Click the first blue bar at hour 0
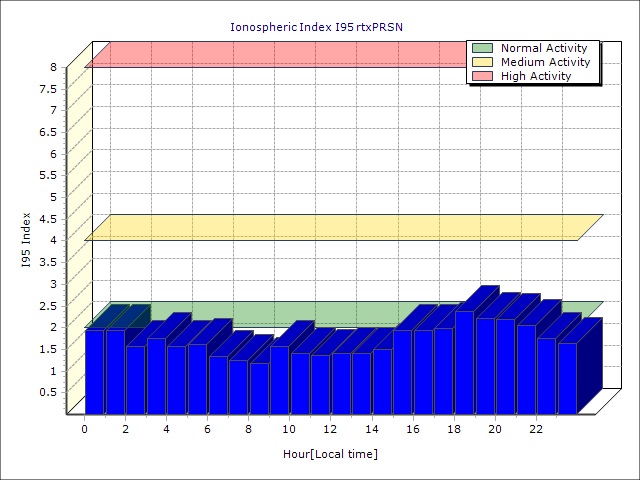Viewport: 640px width, 480px height. 94,371
